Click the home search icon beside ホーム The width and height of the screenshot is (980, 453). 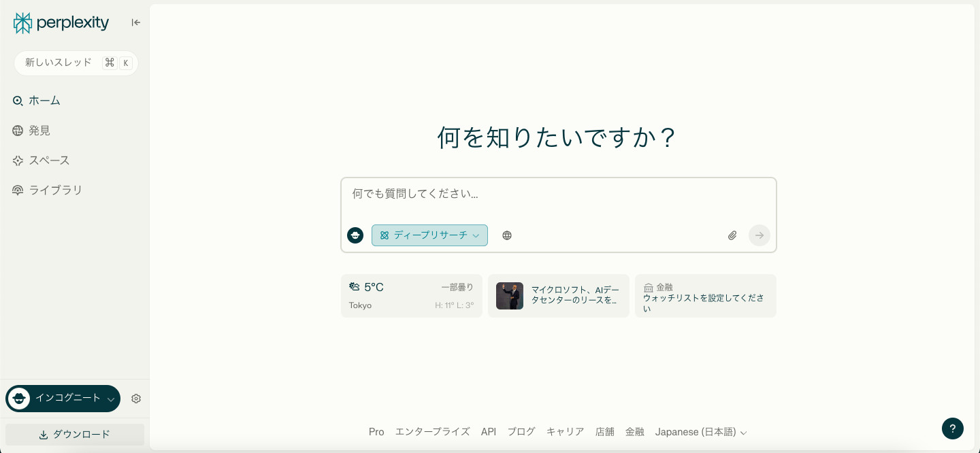(18, 101)
